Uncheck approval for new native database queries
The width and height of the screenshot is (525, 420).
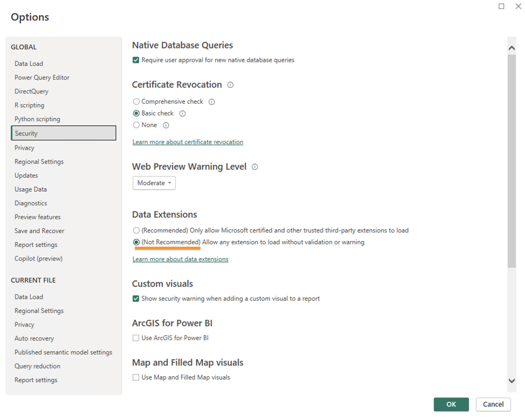(136, 60)
